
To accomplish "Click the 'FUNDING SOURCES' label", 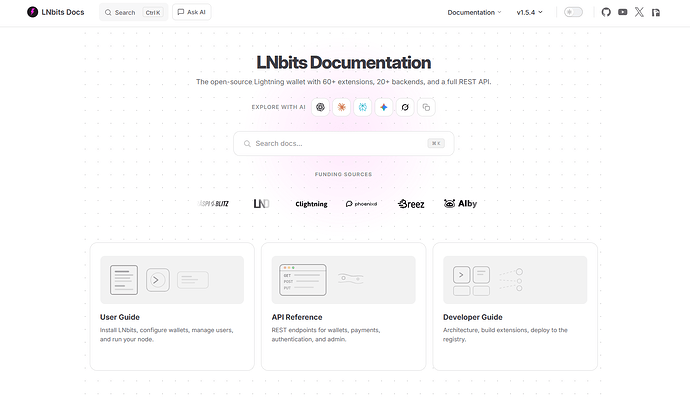I will tap(343, 174).
